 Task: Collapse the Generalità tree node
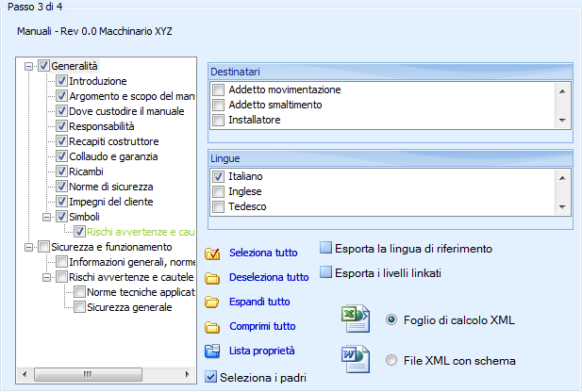[x=28, y=66]
